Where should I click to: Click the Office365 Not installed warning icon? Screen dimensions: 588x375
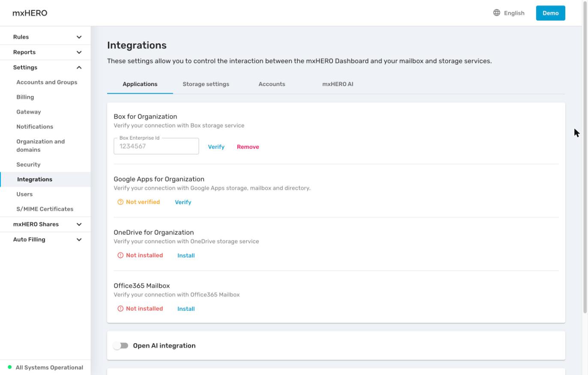click(x=120, y=309)
